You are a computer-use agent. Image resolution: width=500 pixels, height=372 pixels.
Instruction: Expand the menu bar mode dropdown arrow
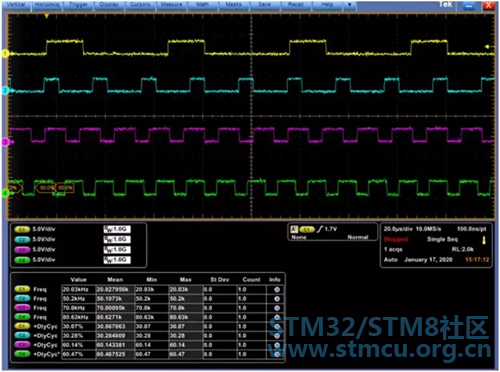click(350, 5)
